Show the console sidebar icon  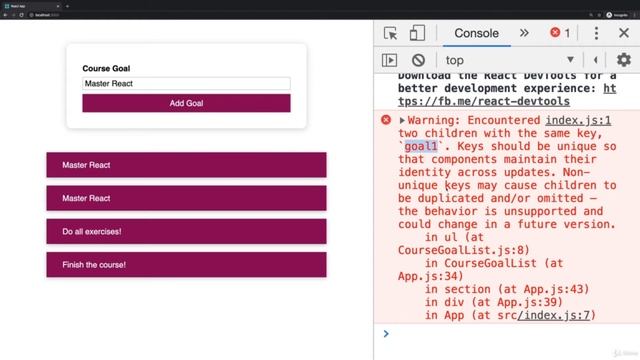[x=389, y=60]
